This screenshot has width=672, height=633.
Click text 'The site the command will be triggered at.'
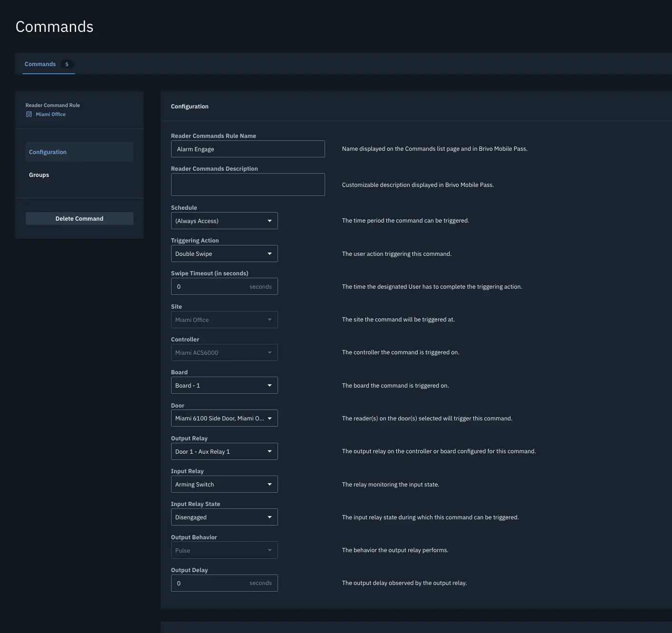398,320
